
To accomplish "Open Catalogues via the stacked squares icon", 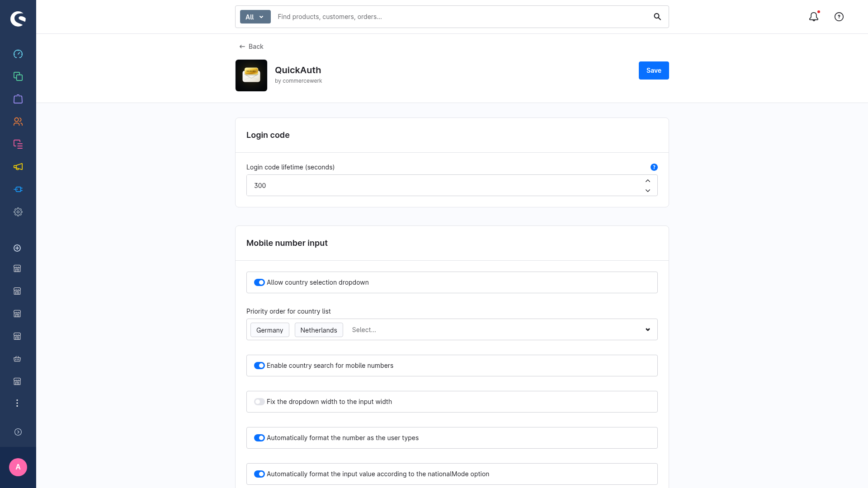I will pyautogui.click(x=18, y=76).
